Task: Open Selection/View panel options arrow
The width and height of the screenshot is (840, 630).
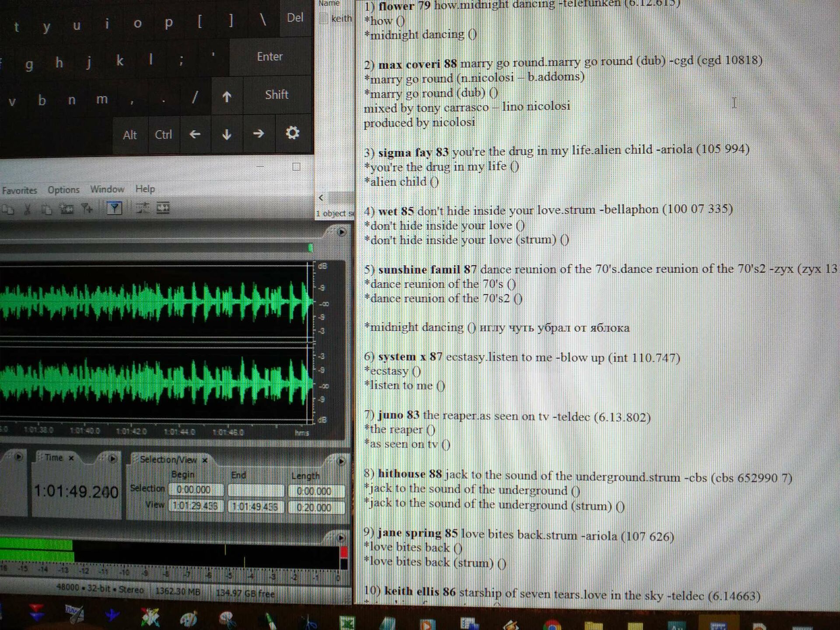Action: [x=341, y=461]
